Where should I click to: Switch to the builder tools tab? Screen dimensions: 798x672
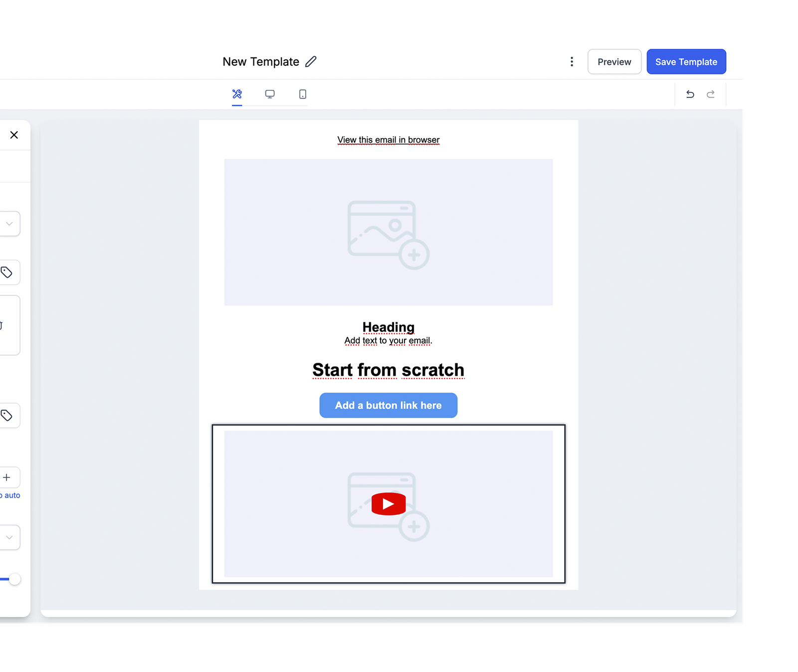237,94
